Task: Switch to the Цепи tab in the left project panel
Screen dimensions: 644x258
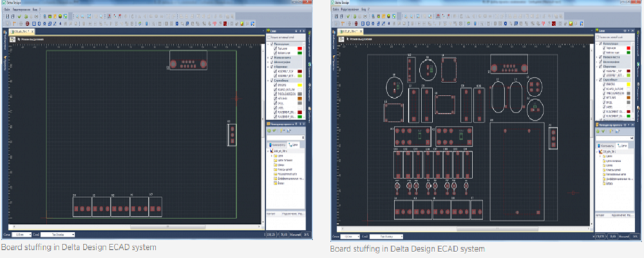Action: click(292, 146)
